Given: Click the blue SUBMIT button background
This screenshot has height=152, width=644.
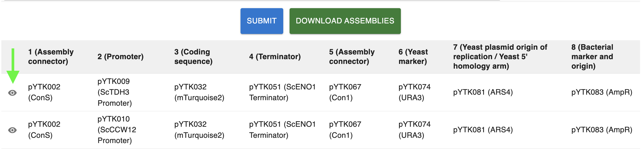Looking at the screenshot, I should [x=262, y=21].
